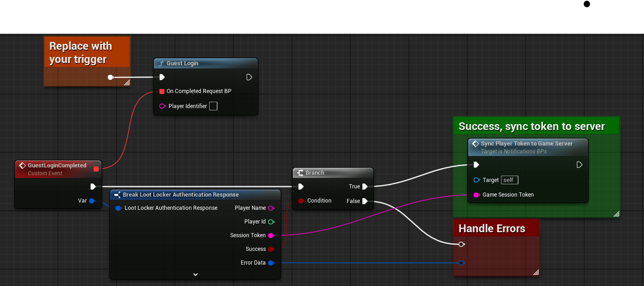Select the Success sync token comment header

tap(532, 126)
